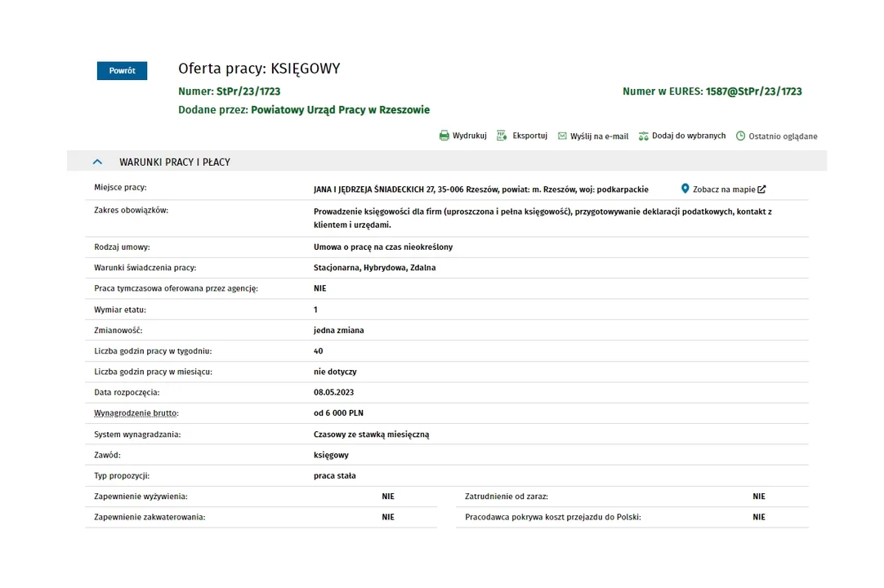Click the Eksportuj file icon
Viewport: 884px width, 588px height.
[502, 136]
